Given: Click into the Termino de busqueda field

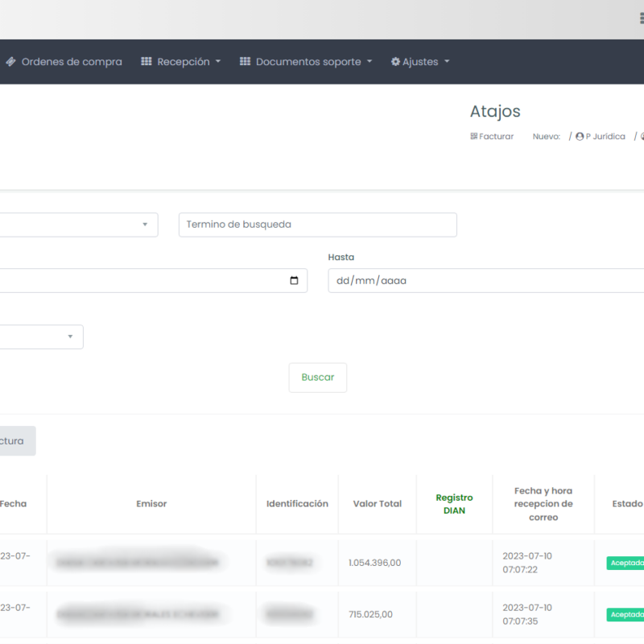Looking at the screenshot, I should [x=317, y=225].
